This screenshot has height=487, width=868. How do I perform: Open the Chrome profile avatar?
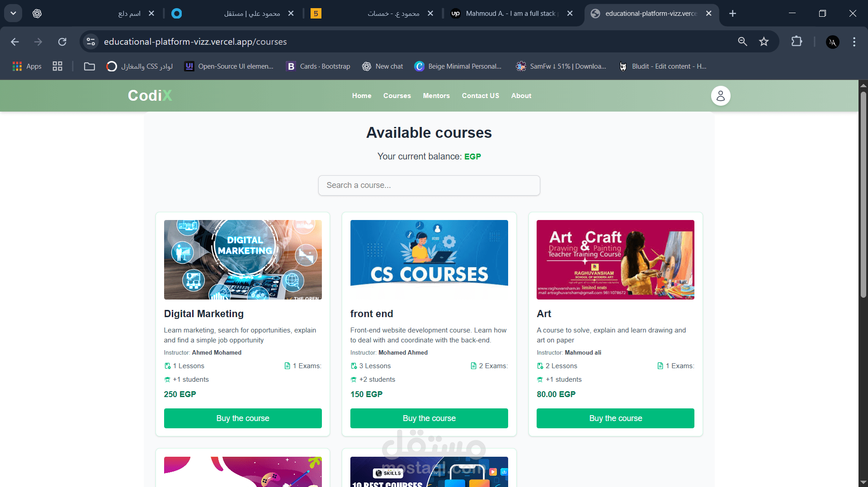coord(833,42)
